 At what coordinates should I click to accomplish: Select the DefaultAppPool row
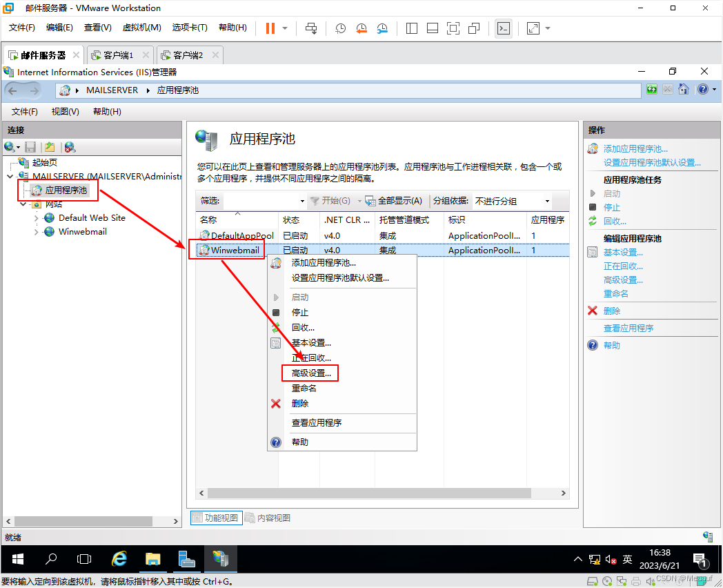click(x=382, y=235)
